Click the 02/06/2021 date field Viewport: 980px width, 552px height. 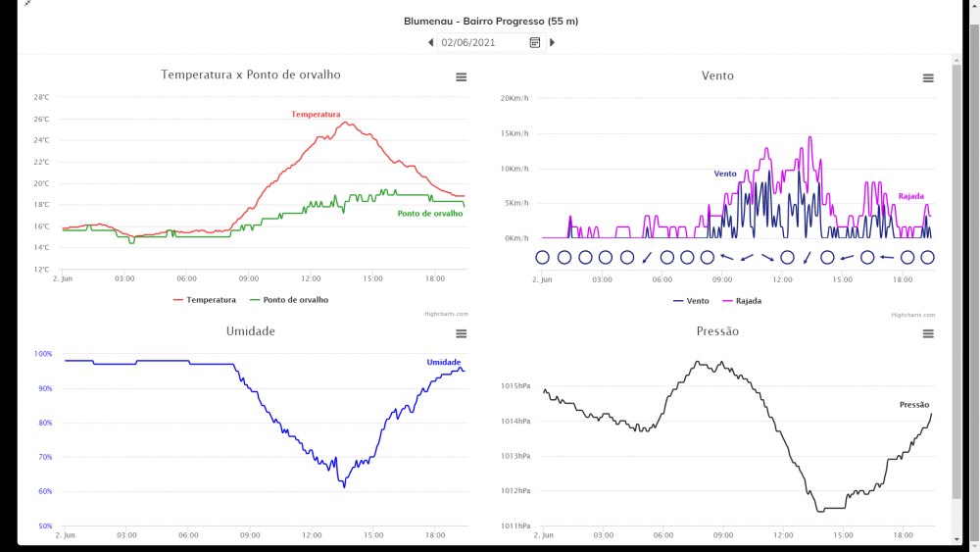[482, 42]
